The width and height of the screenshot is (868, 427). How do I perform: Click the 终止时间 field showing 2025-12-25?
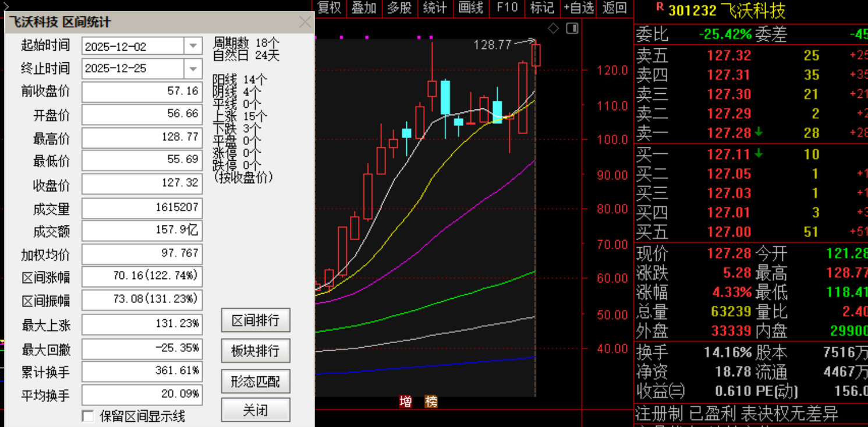141,69
